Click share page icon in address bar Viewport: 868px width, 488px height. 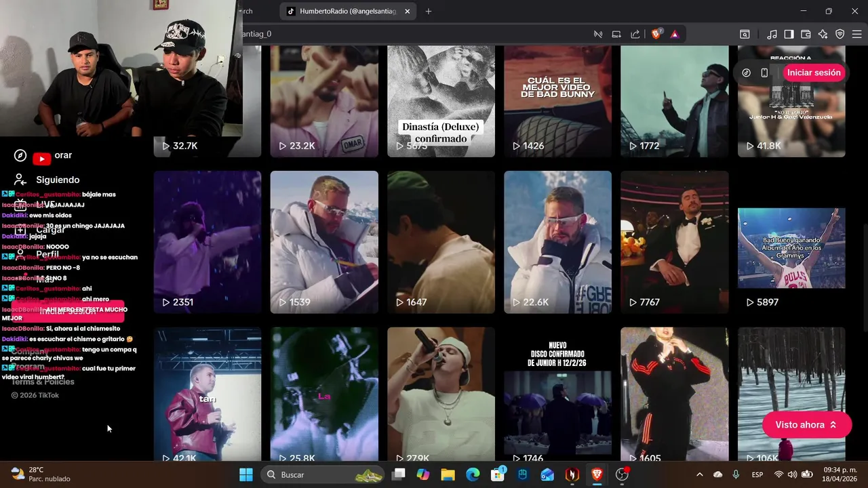coord(635,34)
